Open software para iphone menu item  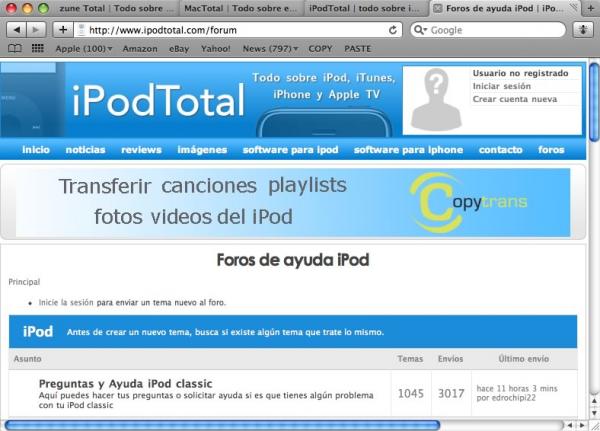pyautogui.click(x=408, y=150)
